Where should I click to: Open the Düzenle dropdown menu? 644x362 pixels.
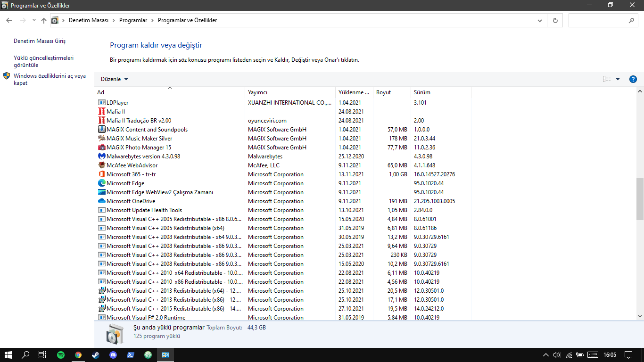(x=115, y=79)
